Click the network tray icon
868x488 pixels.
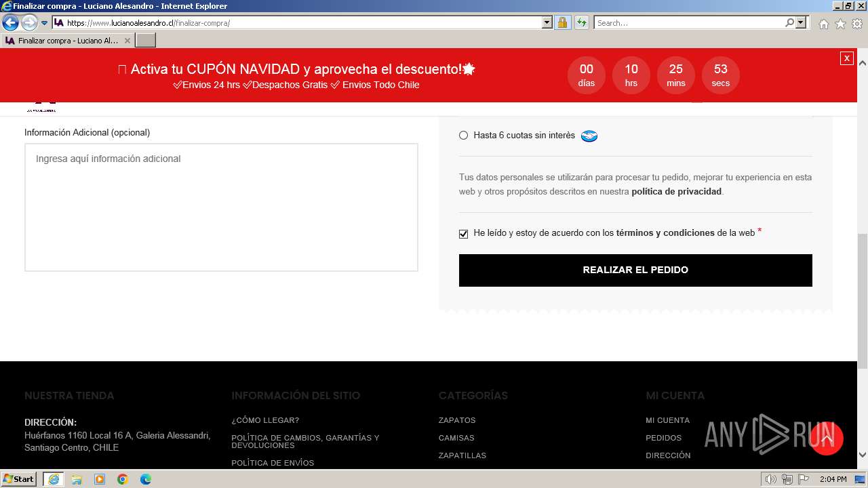click(x=787, y=479)
